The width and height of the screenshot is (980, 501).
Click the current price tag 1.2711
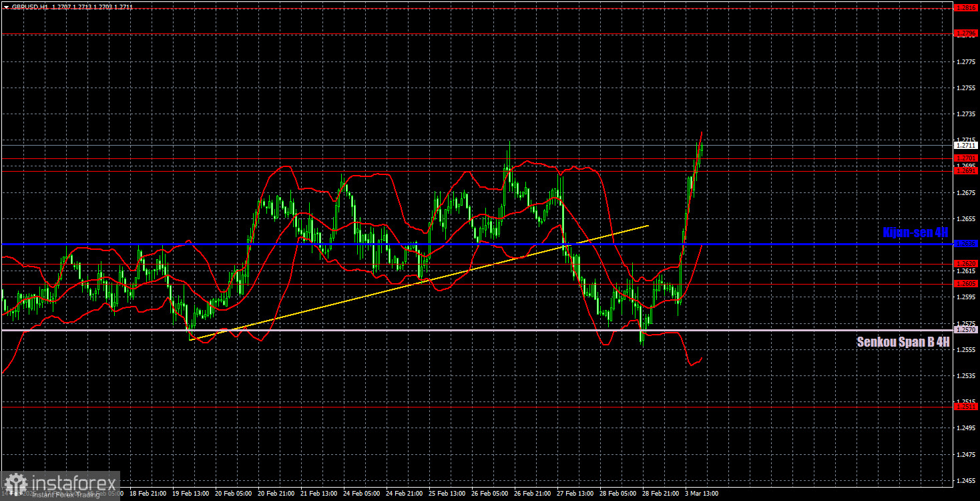coord(966,145)
